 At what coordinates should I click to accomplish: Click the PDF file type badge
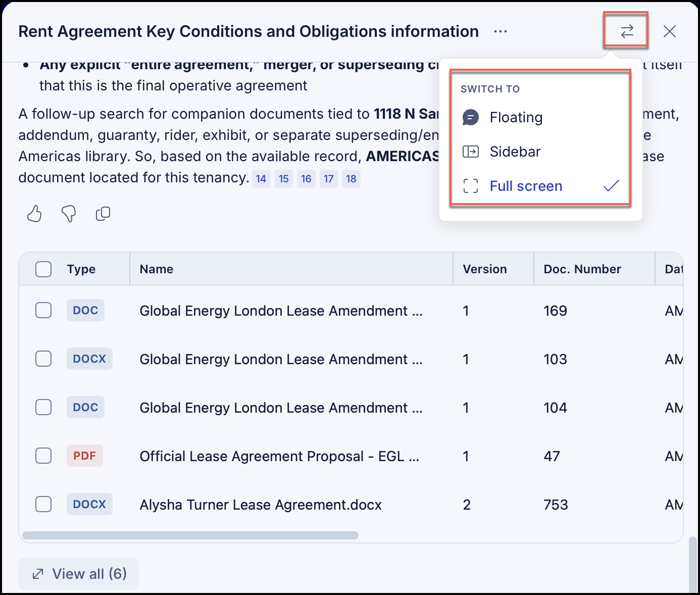[85, 456]
